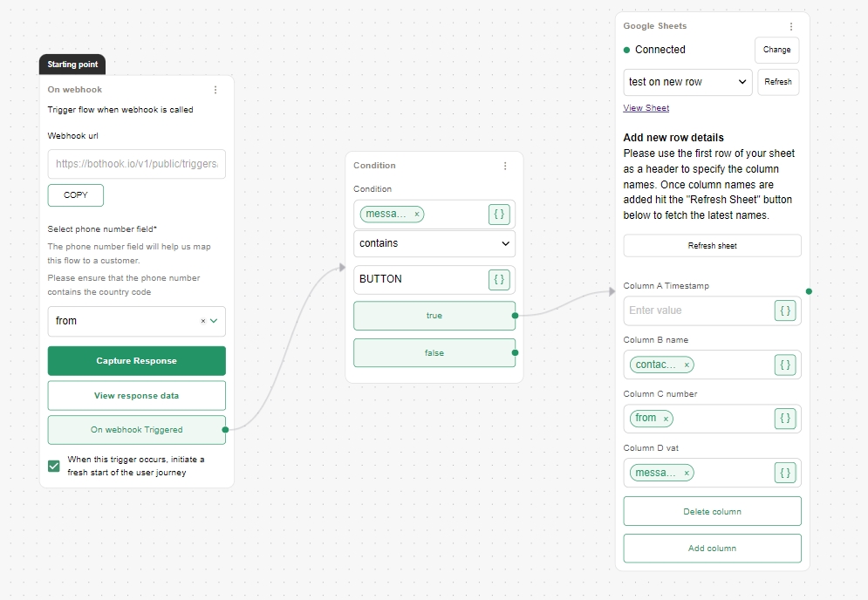Open the Google Sheets node kebab menu

click(x=791, y=27)
